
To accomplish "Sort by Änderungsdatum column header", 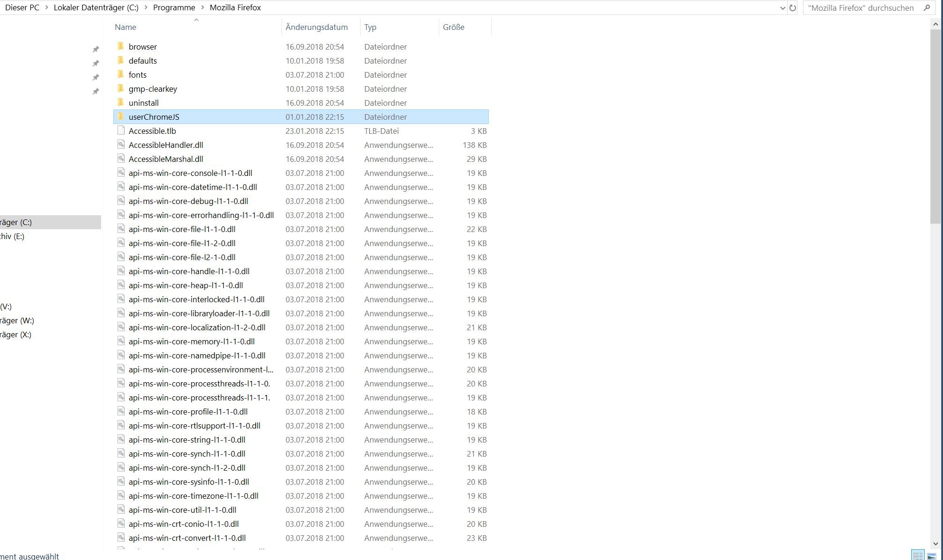I will click(317, 27).
